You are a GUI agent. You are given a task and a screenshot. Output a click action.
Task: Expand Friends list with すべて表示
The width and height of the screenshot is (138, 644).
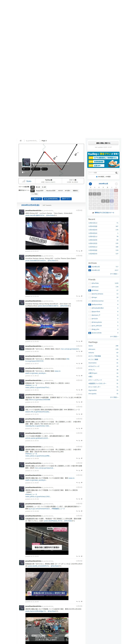[114, 336]
